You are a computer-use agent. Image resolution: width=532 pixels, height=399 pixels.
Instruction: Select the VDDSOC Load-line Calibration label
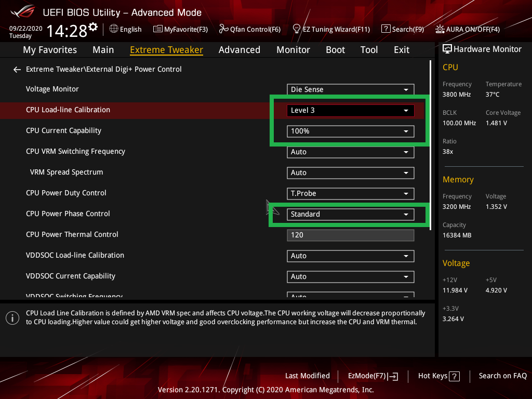pos(75,255)
